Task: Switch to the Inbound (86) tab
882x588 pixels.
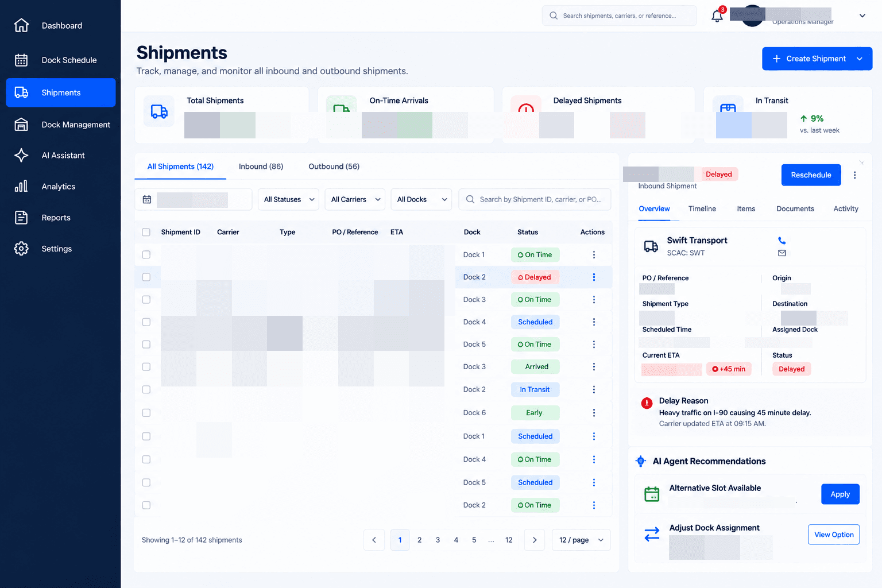Action: coord(261,167)
